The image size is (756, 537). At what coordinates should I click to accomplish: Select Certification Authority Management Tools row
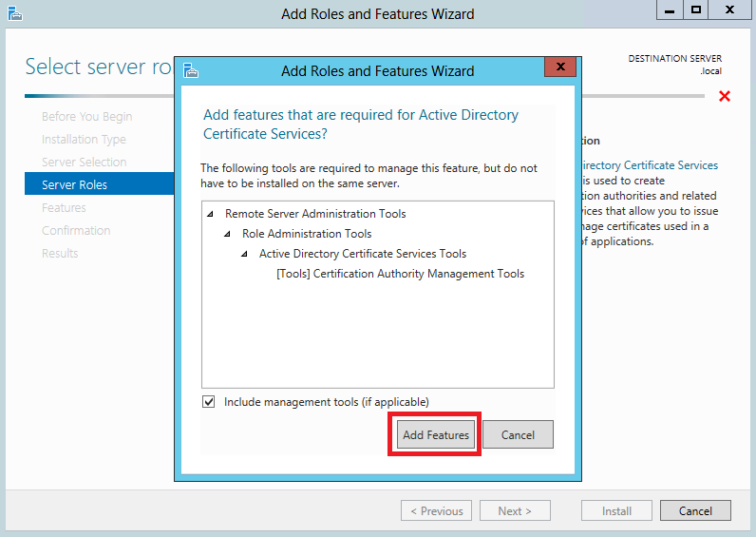[400, 274]
